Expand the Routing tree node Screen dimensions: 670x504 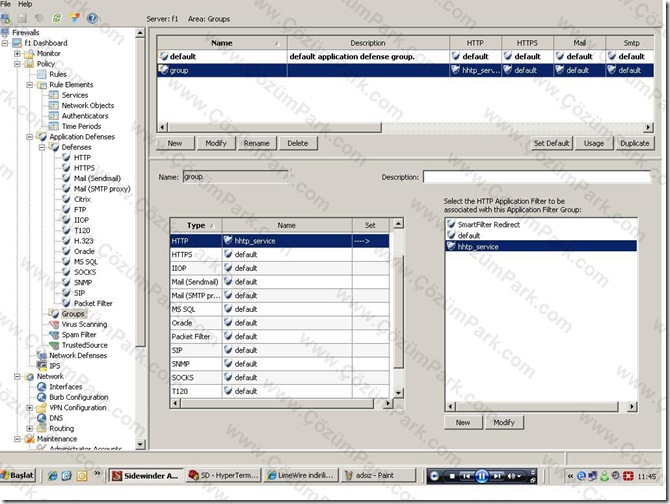tap(29, 428)
